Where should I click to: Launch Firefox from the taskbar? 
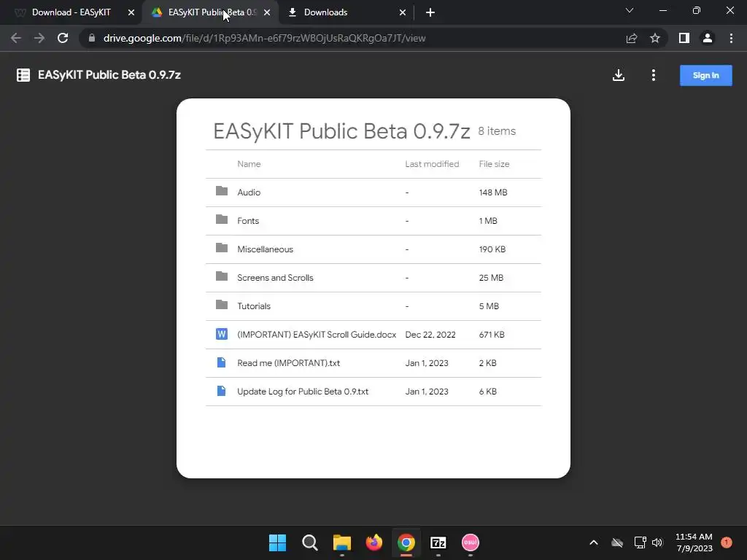point(374,542)
